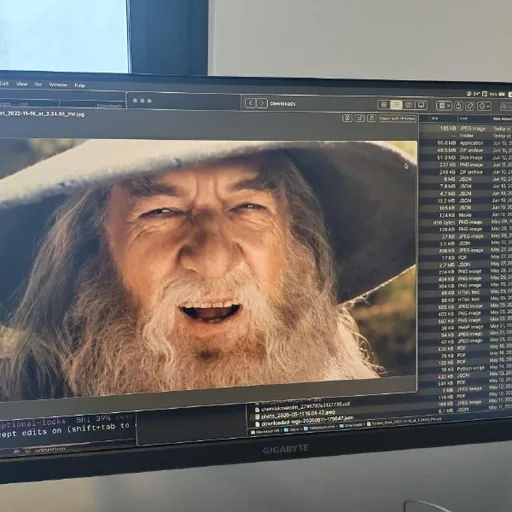
Task: Open the Action menu dropdown in the toolbar
Action: click(x=484, y=106)
